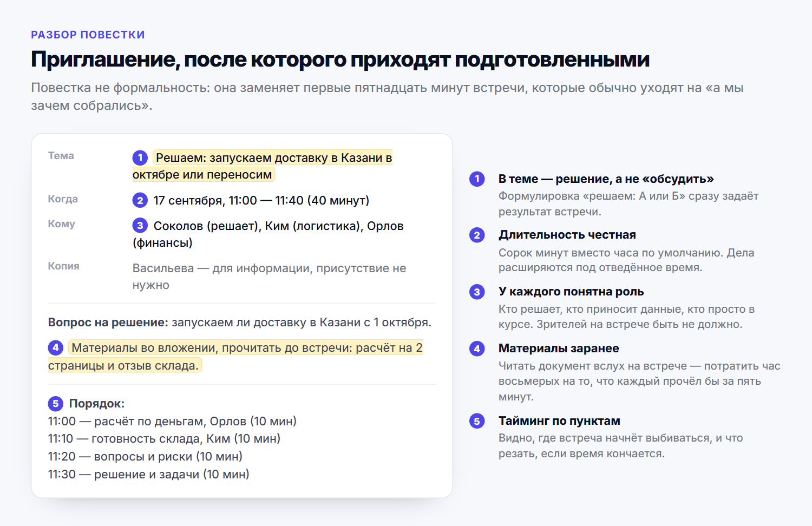This screenshot has height=526, width=812.
Task: Click the Копия field label
Action: tap(64, 266)
